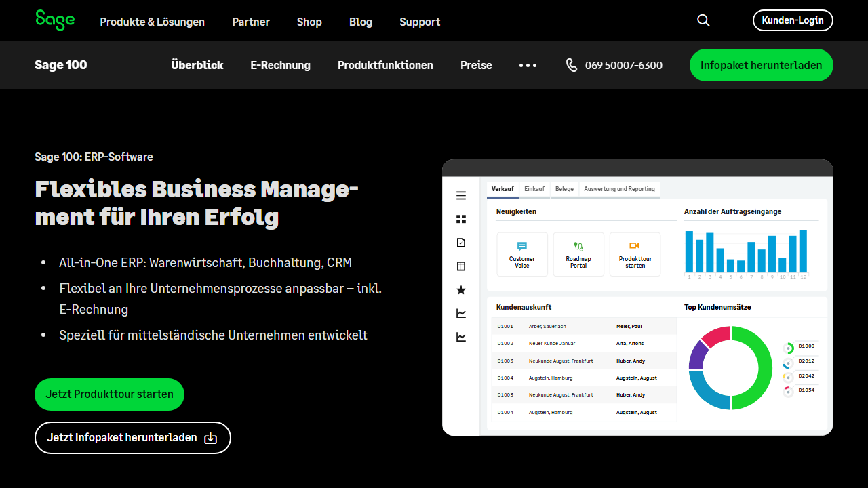Click the dashboard screenshot title bar
The image size is (868, 488).
(637, 168)
